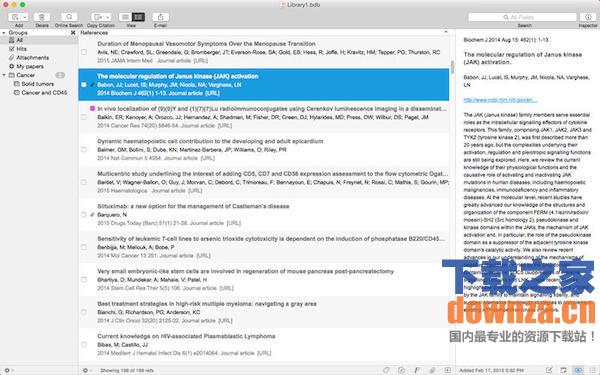Image resolution: width=600 pixels, height=375 pixels.
Task: Check the Siltuximab reference checkbox
Action: 84,215
